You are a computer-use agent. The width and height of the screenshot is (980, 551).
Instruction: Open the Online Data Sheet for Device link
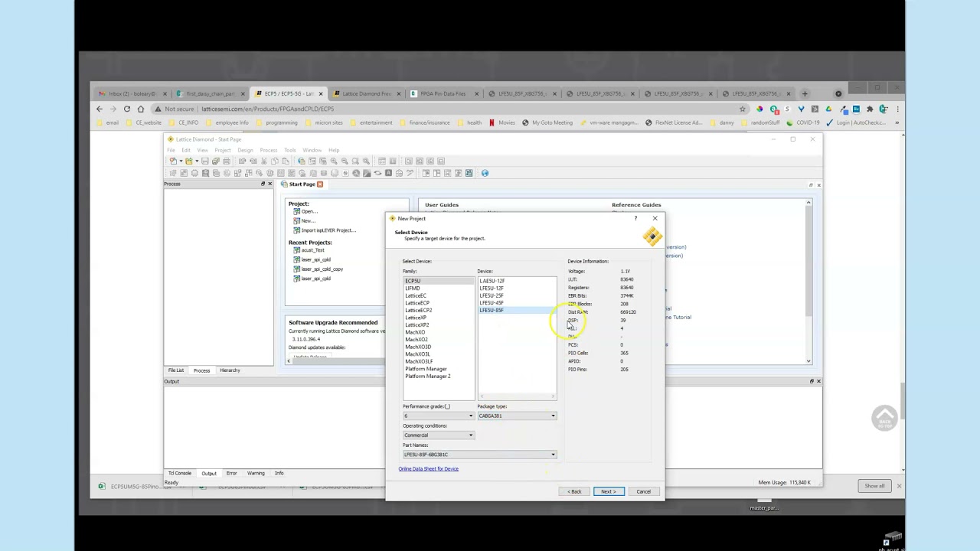click(x=428, y=468)
